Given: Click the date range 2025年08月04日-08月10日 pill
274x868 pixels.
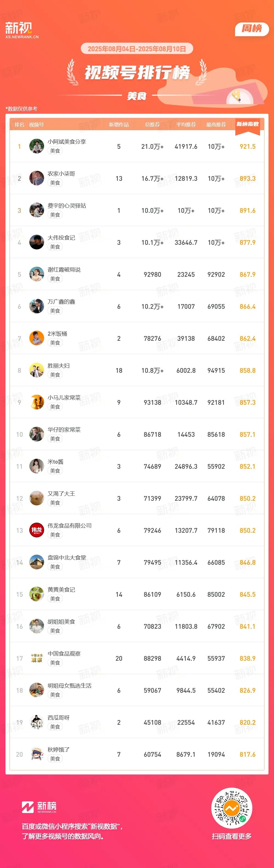Looking at the screenshot, I should point(137,49).
